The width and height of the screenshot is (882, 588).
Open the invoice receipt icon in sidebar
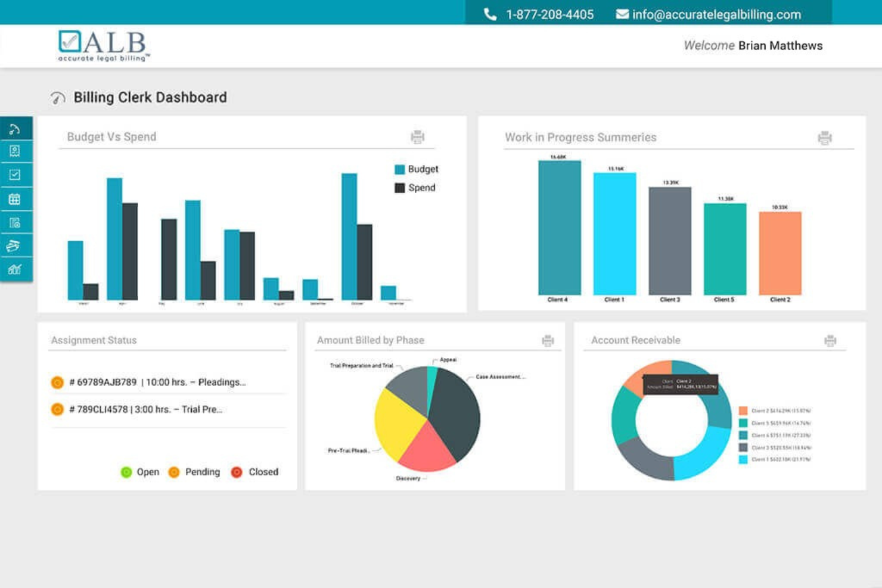pos(15,151)
